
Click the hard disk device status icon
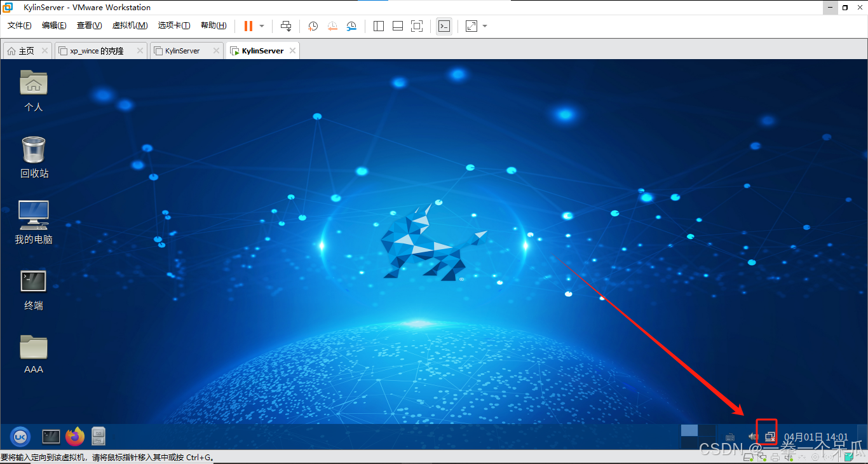coord(750,457)
